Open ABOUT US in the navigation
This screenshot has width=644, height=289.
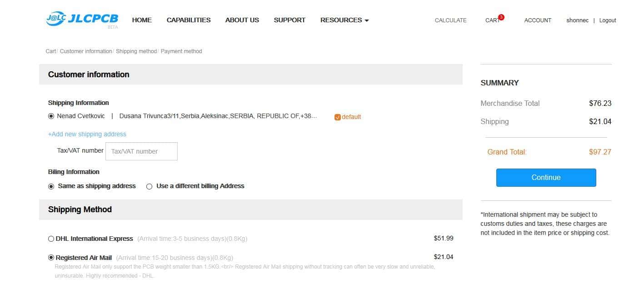(242, 20)
